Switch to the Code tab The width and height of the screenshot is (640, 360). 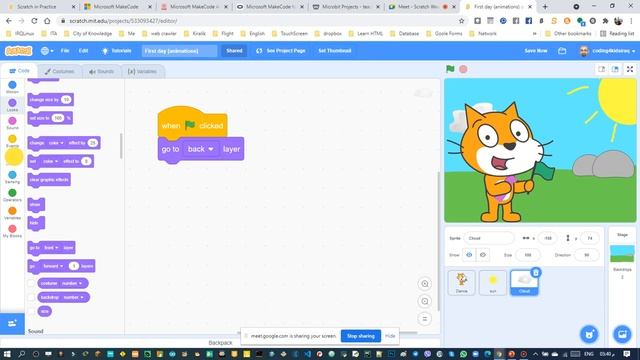pos(19,71)
